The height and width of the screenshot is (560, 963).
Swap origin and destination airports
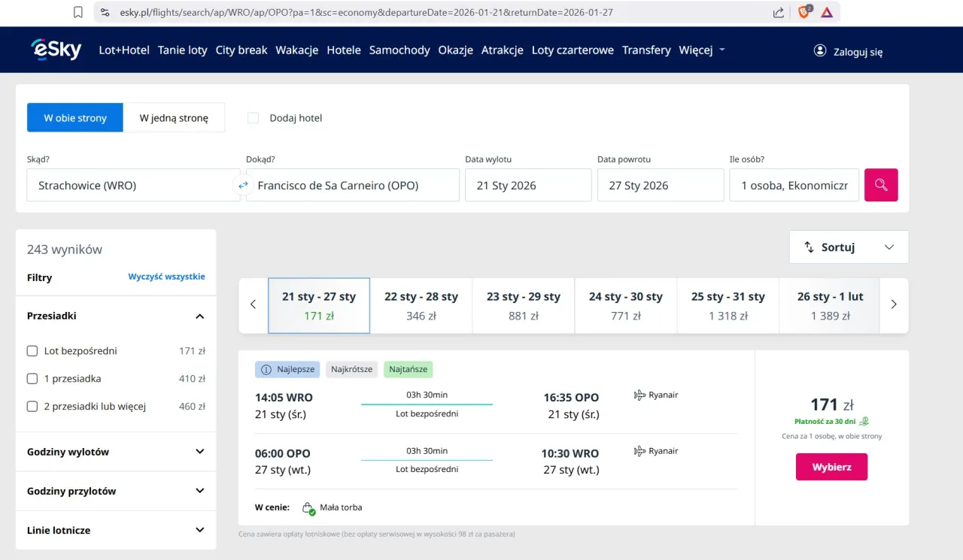pos(243,185)
